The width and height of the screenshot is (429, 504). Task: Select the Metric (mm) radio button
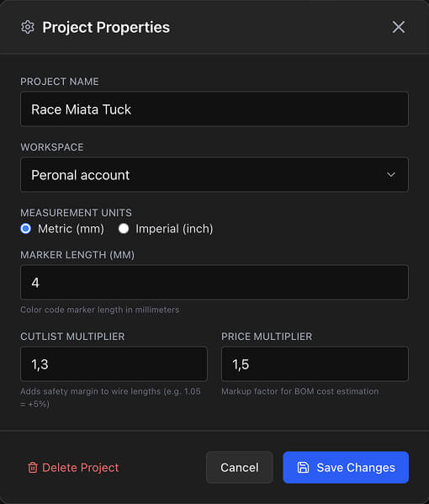26,229
